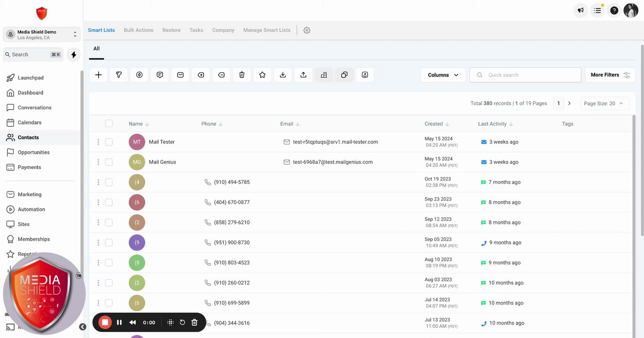Viewport: 644px width, 338px height.
Task: Click the Remove Tag icon
Action: [221, 75]
